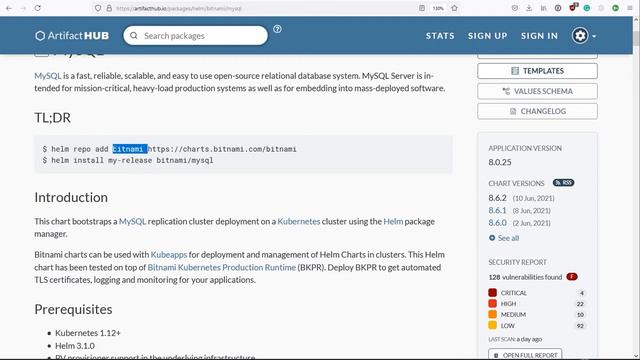Open the Helm link
640x360 pixels.
[393, 222]
